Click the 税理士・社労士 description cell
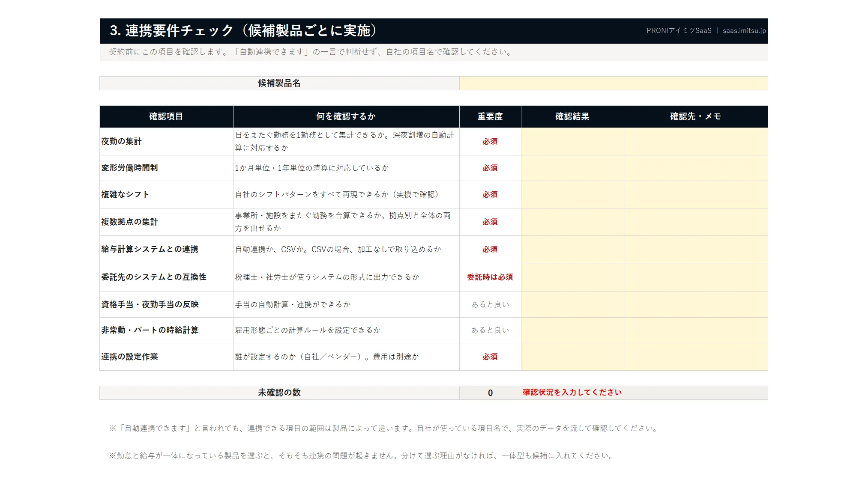 (346, 277)
